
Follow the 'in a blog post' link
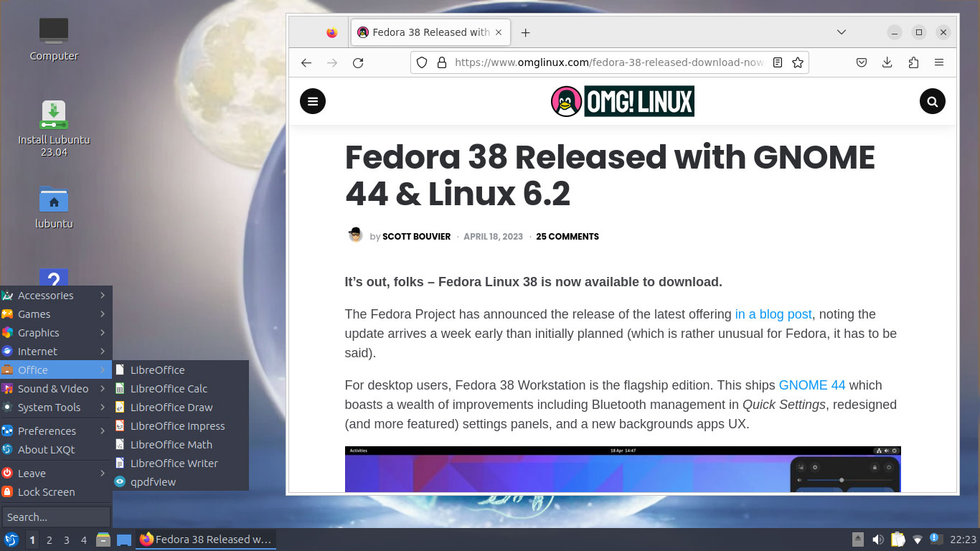[773, 314]
